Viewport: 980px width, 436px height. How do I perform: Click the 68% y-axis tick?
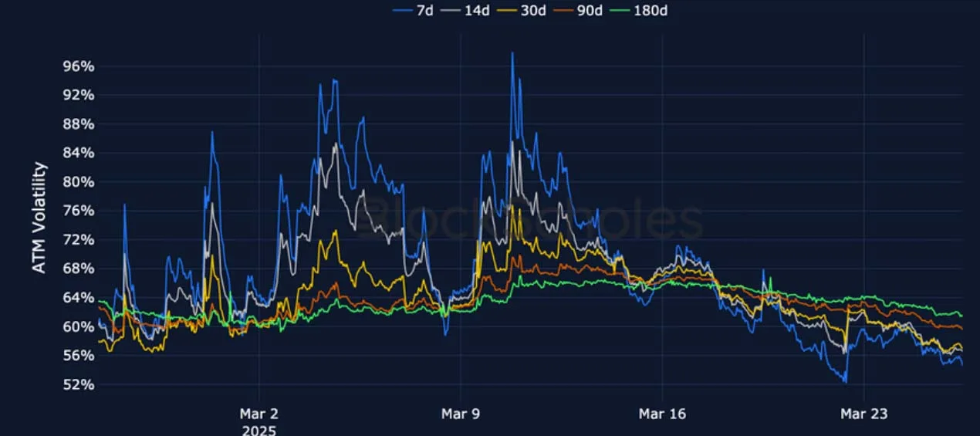click(x=78, y=269)
